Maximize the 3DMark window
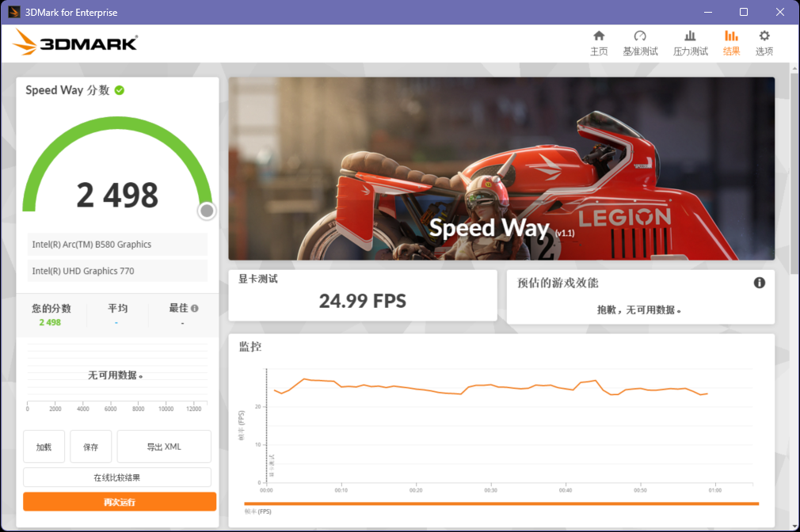Screen dimensions: 800x532 [x=744, y=12]
